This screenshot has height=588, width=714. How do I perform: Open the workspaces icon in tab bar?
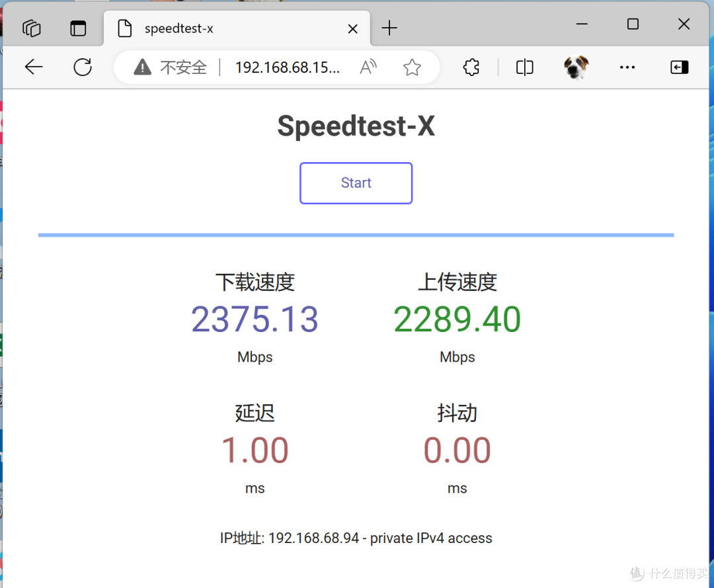[32, 28]
